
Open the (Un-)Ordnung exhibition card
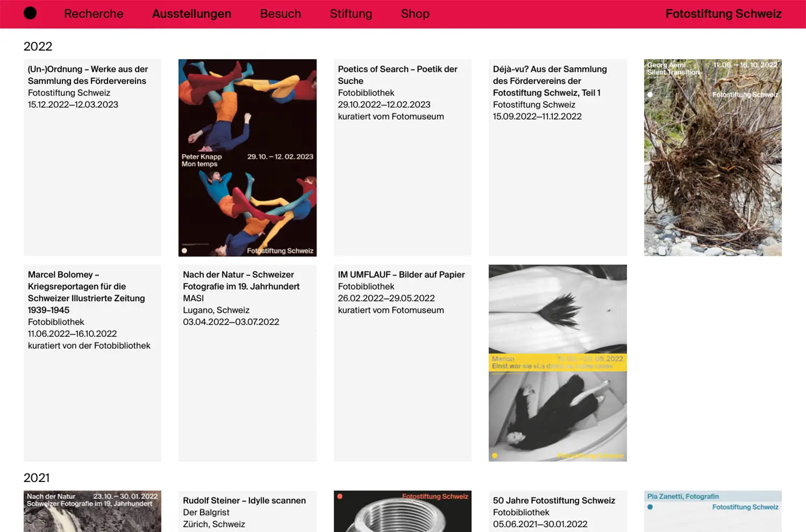92,157
